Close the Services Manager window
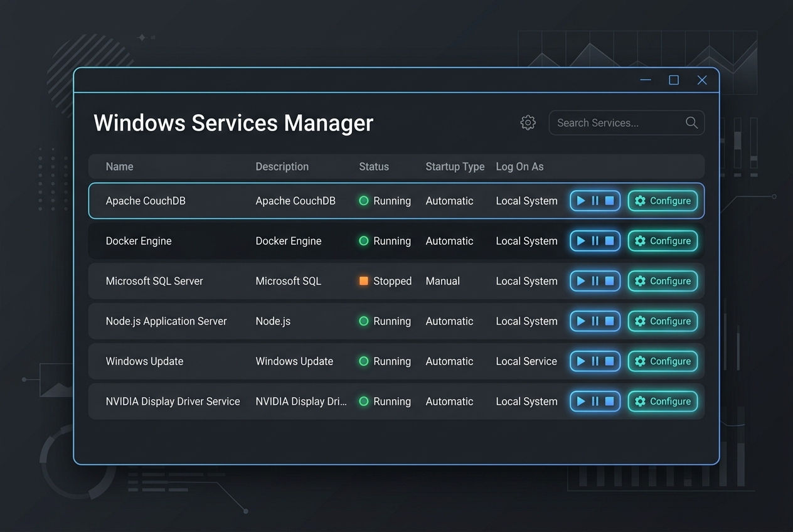Viewport: 793px width, 532px height. point(702,80)
